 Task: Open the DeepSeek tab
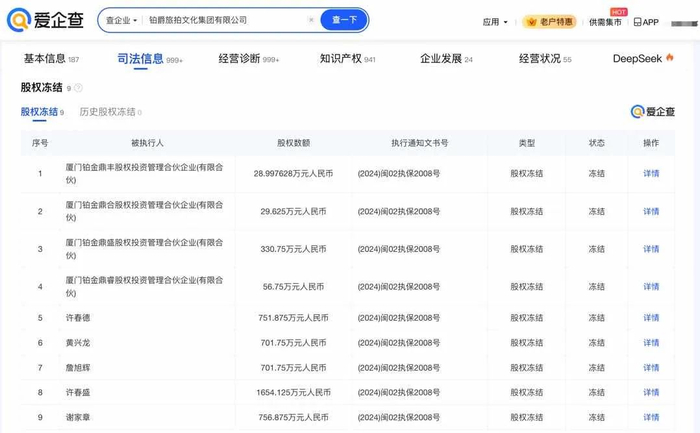tap(643, 59)
